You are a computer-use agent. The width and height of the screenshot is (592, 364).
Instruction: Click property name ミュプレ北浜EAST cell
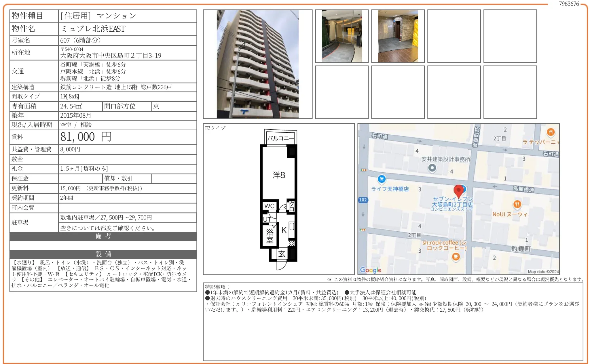pos(93,29)
